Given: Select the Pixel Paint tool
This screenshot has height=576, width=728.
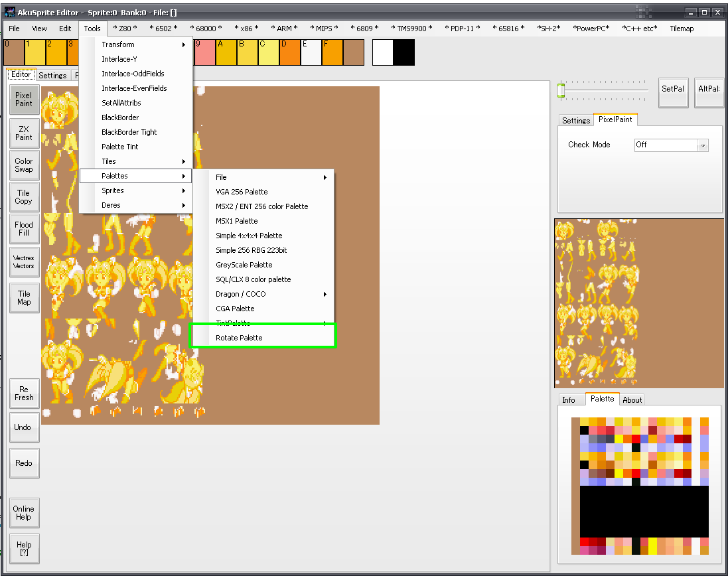Looking at the screenshot, I should click(24, 100).
